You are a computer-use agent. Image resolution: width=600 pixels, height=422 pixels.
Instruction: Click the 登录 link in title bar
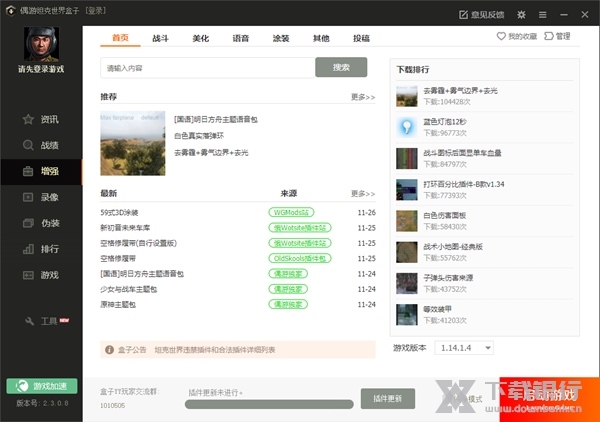pos(96,11)
